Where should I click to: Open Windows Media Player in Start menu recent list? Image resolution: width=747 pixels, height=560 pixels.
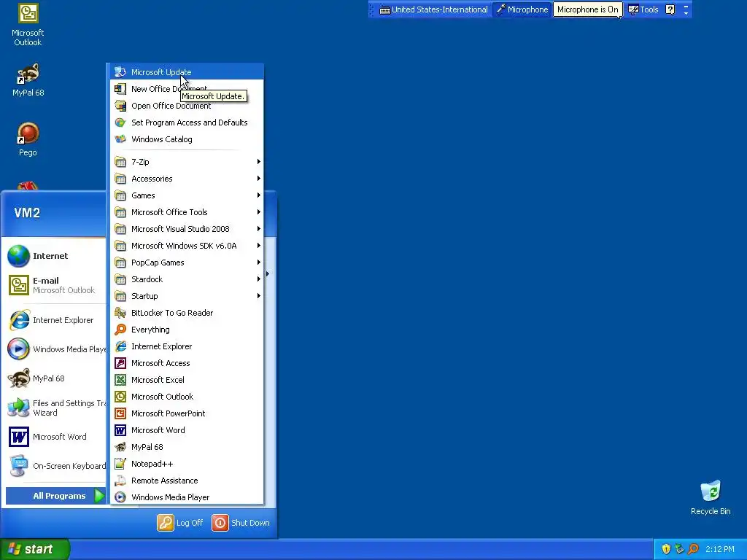coord(55,349)
